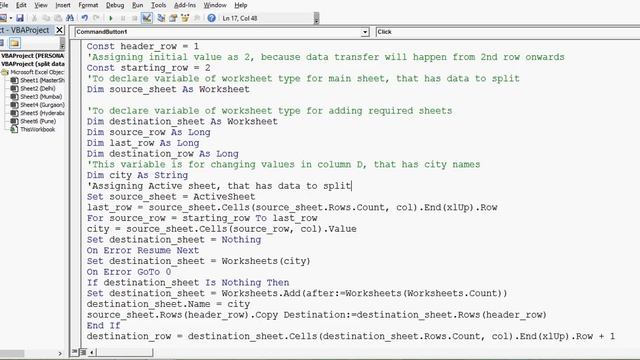Click 'On Error GoTo 0' line

[x=129, y=272]
